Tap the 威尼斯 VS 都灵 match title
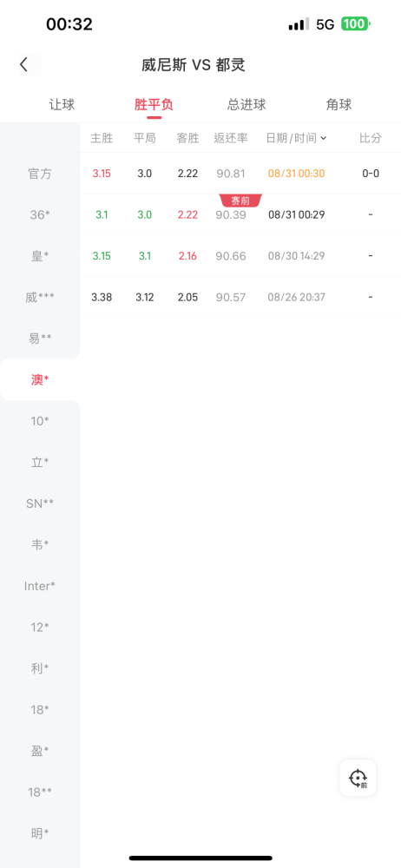This screenshot has height=868, width=401. click(194, 65)
